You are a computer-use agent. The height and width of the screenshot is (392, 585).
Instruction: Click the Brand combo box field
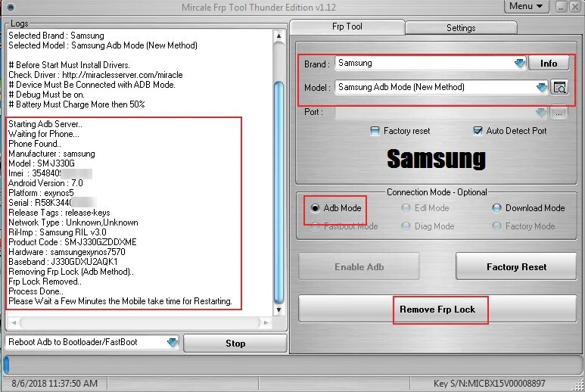pos(430,63)
